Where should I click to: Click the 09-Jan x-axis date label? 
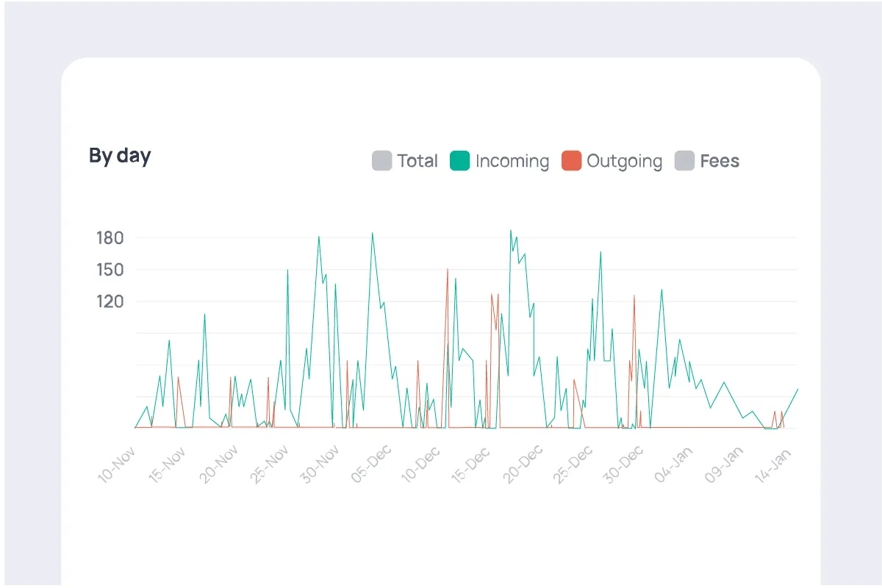click(725, 463)
